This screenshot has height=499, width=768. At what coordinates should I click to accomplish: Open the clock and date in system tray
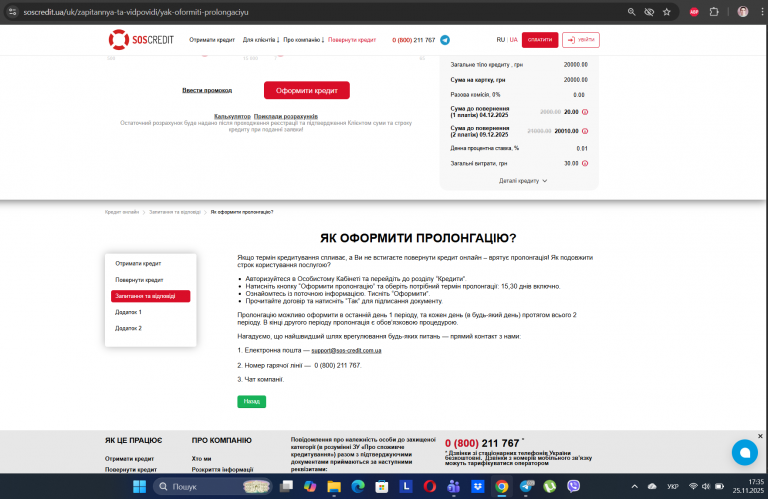pyautogui.click(x=748, y=486)
